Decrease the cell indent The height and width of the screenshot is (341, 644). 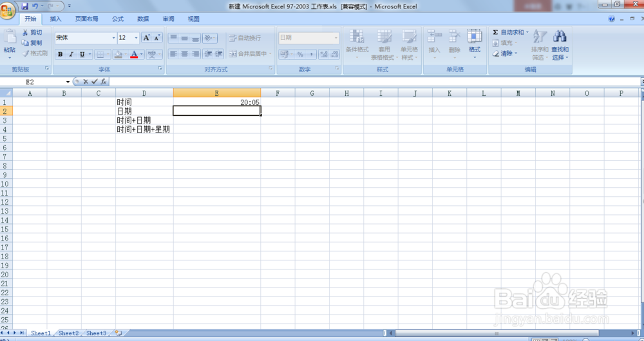(x=208, y=54)
